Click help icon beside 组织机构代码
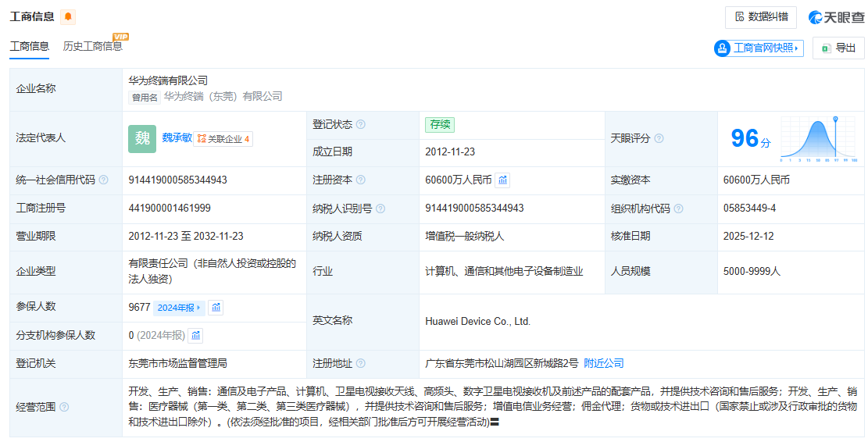Image resolution: width=868 pixels, height=442 pixels. 678,209
